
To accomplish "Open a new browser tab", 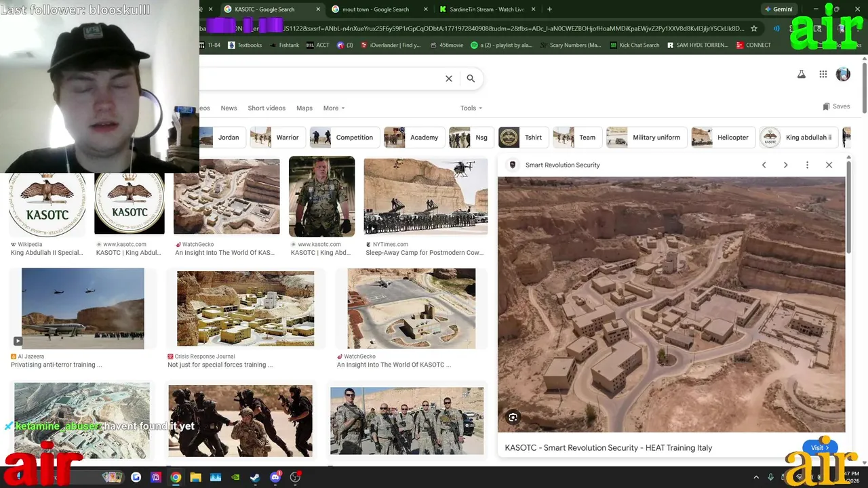I will 549,9.
